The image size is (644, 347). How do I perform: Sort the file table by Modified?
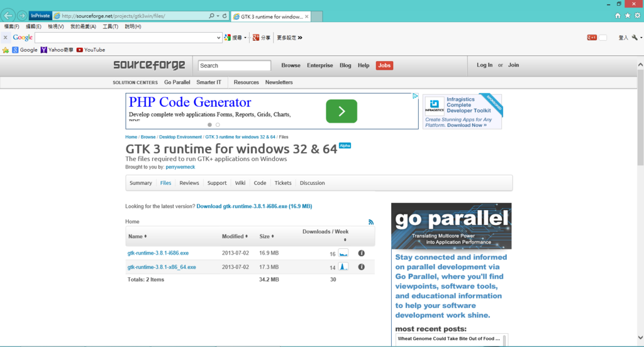(x=235, y=236)
